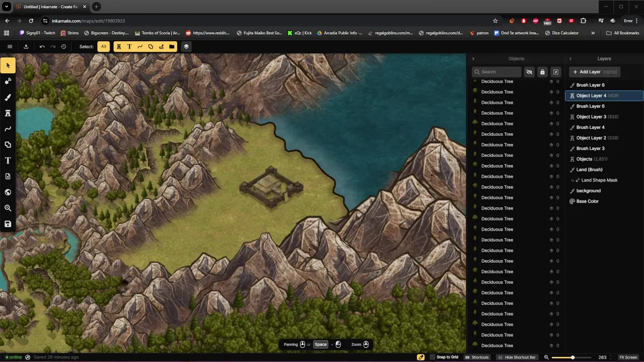Click the zoom level slider
This screenshot has height=362, width=644.
coord(571,357)
